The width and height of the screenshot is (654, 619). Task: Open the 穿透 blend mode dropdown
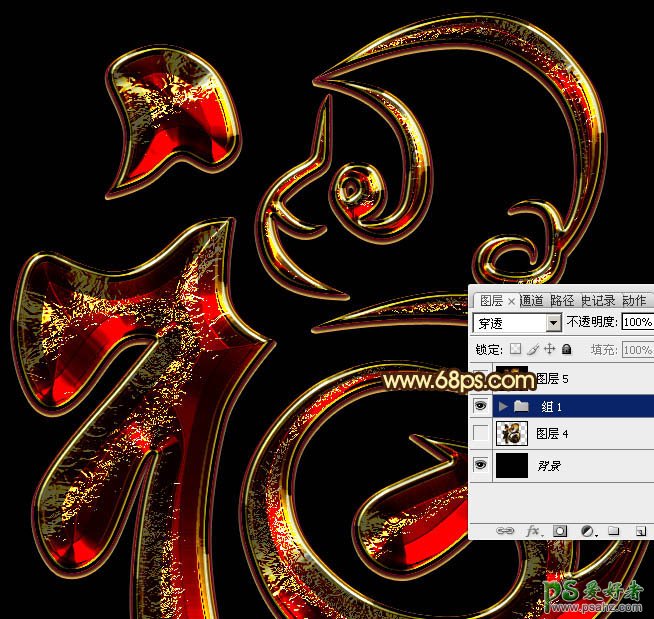point(553,323)
